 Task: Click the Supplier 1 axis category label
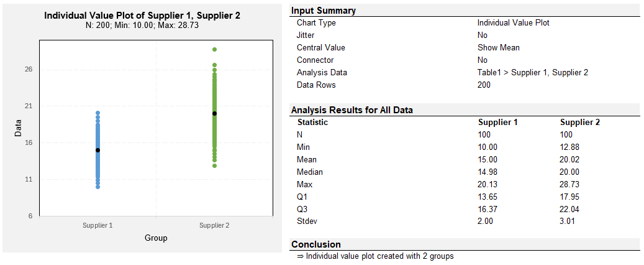[98, 225]
